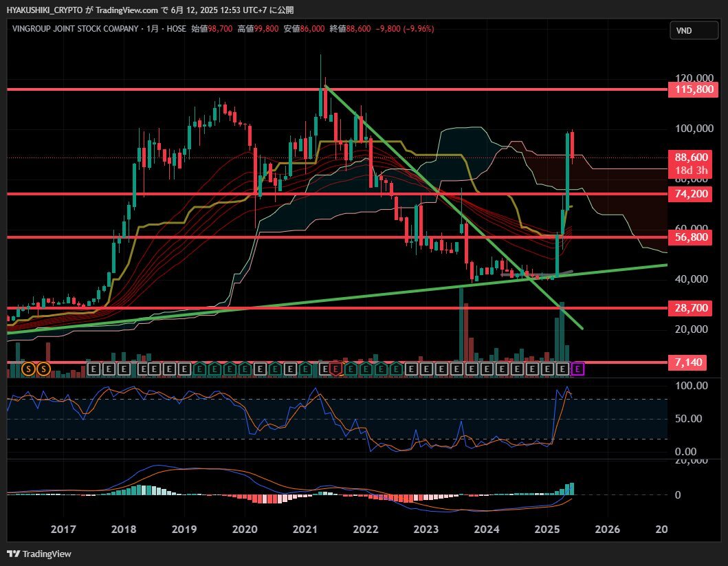Click the 2026 time axis label
The height and width of the screenshot is (566, 728).
coord(607,529)
